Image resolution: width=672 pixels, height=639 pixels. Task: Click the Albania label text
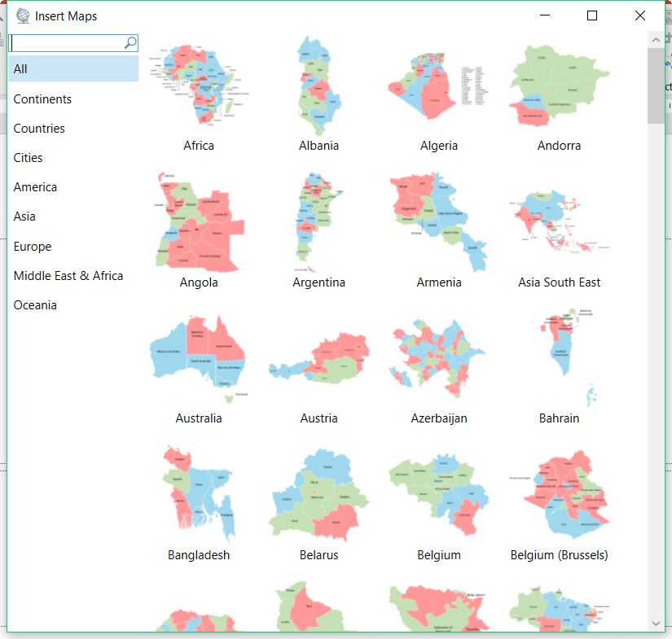point(318,146)
